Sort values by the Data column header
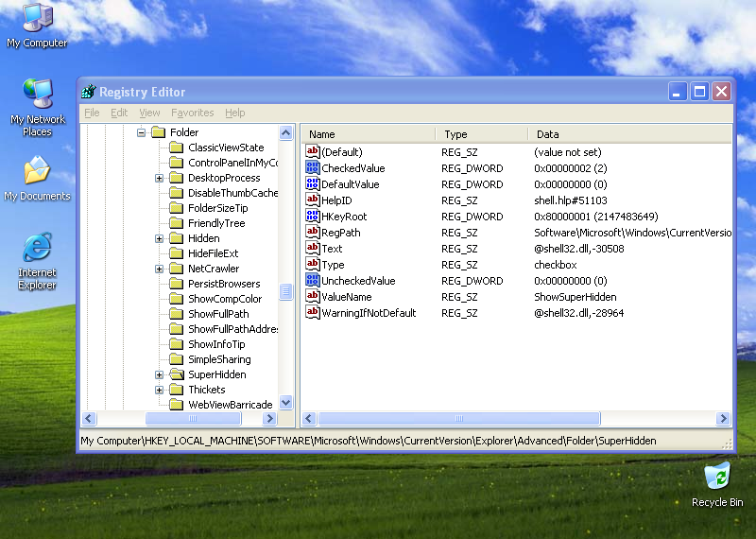756x539 pixels. click(x=629, y=134)
